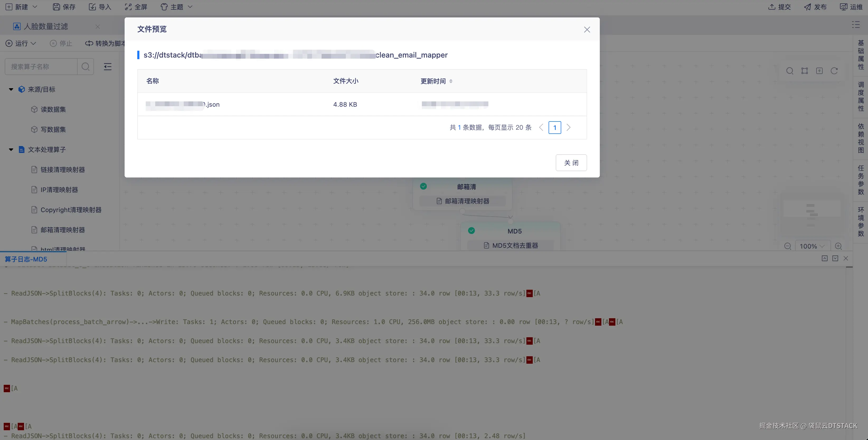Image resolution: width=868 pixels, height=440 pixels.
Task: Click the 搜索算子名称 input field
Action: (x=41, y=66)
